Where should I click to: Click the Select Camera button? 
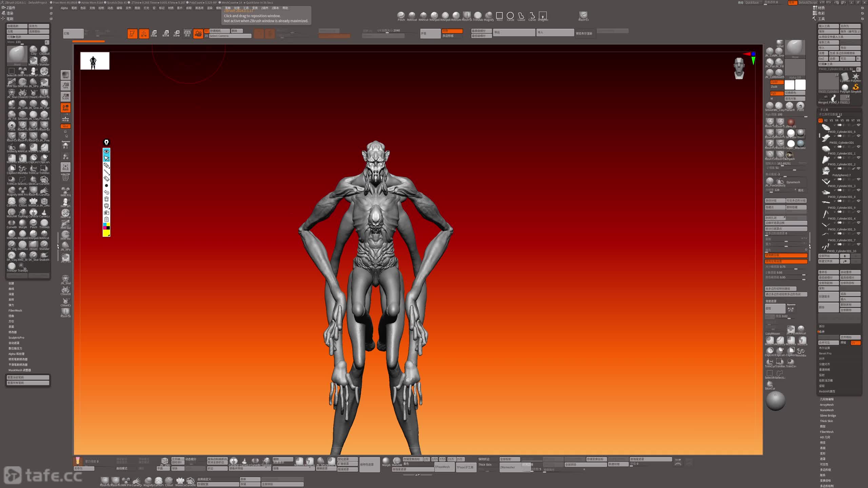230,36
